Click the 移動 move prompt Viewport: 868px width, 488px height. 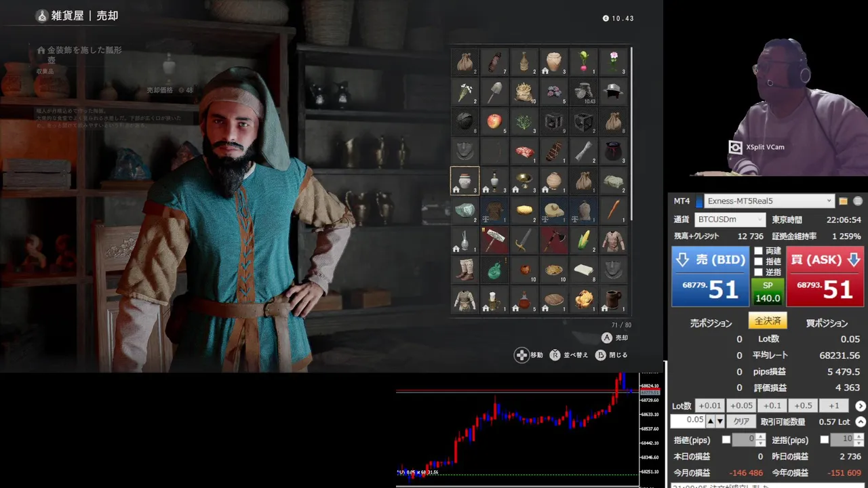tap(529, 354)
